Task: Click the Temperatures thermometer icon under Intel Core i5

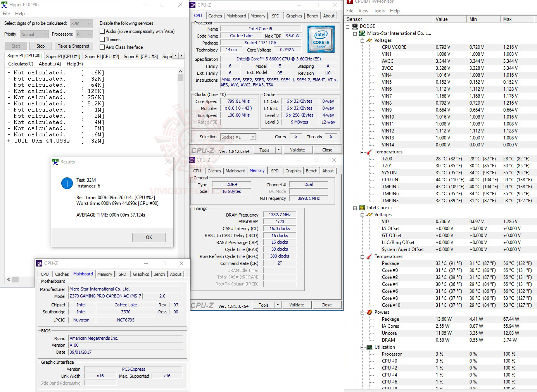Action: [x=370, y=256]
